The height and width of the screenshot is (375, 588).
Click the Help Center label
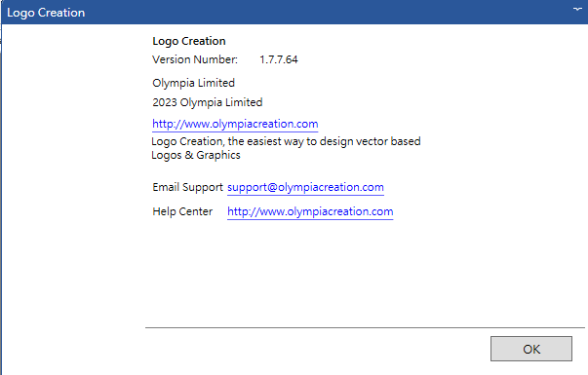point(182,211)
